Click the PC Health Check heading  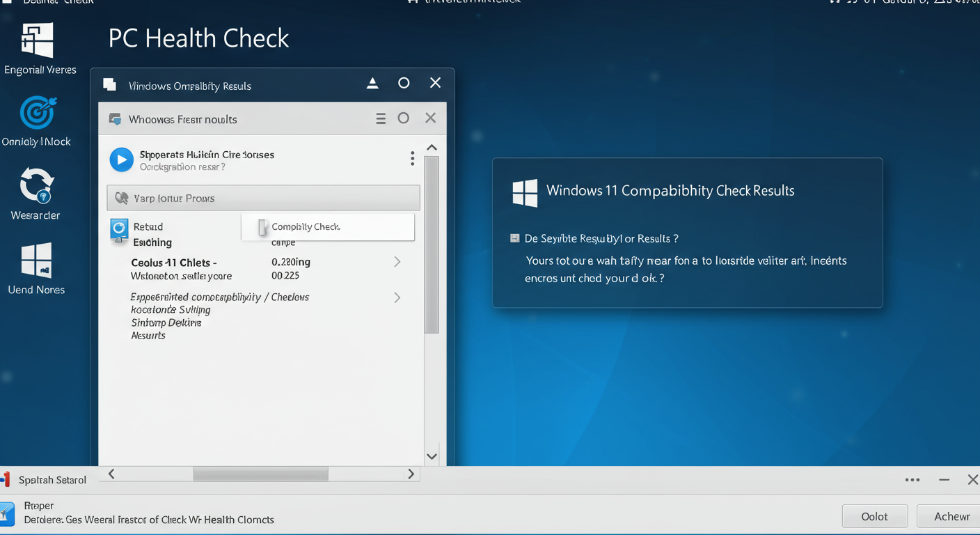click(198, 38)
